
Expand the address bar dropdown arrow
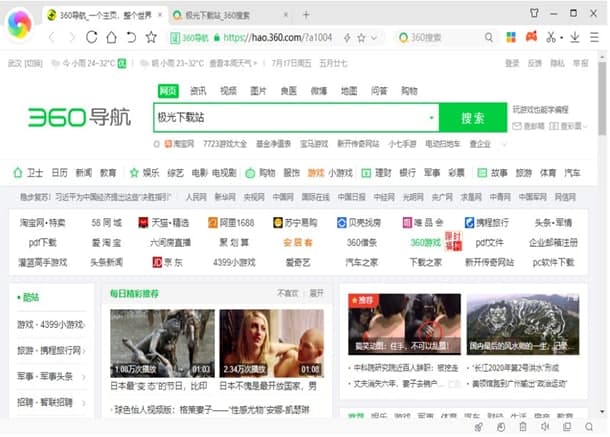(x=375, y=37)
